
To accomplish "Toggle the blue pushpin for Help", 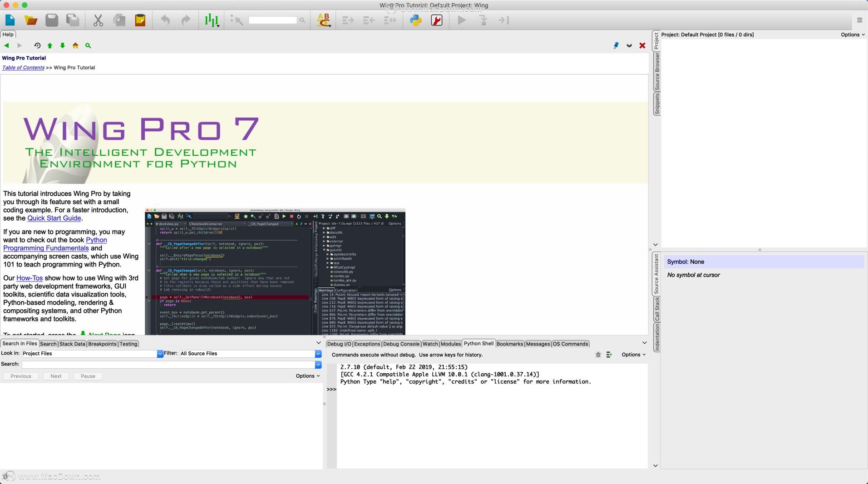I will [x=616, y=45].
